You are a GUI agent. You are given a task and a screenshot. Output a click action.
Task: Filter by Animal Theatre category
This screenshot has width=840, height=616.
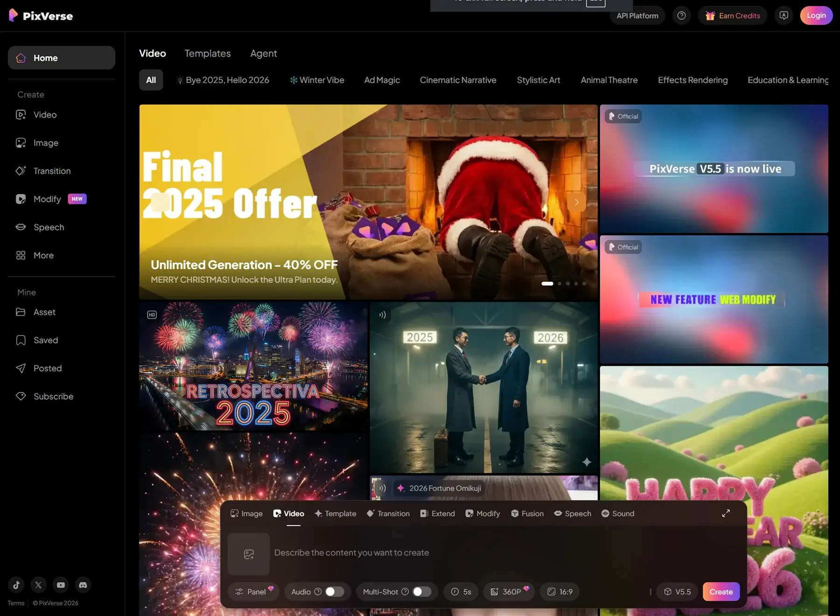pyautogui.click(x=609, y=80)
